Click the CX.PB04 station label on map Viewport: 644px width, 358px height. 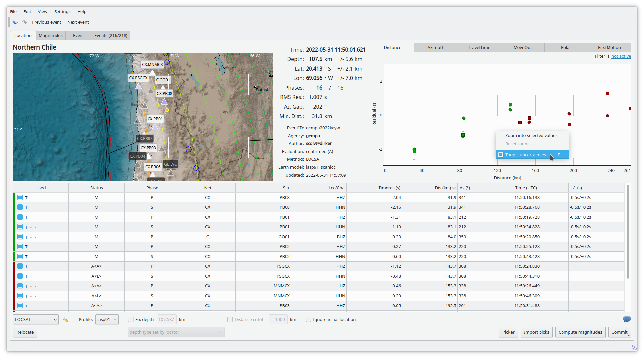click(137, 156)
